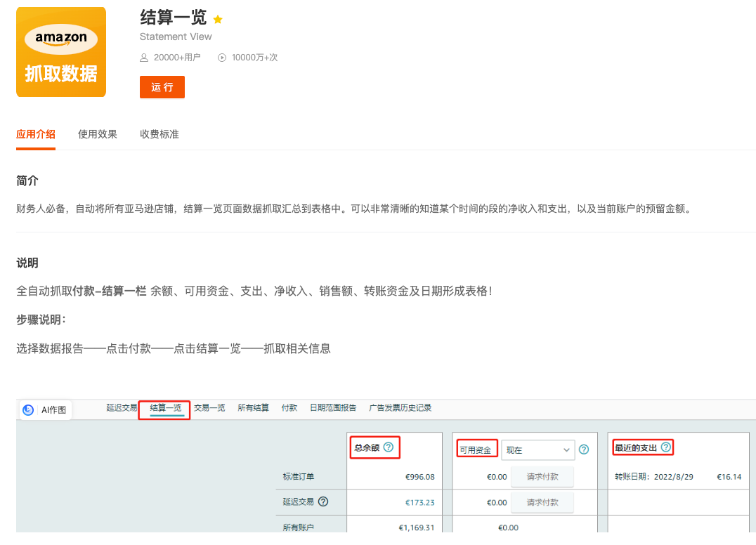Viewport: 756px width, 545px height.
Task: Click the AI作图 circular icon
Action: (28, 409)
